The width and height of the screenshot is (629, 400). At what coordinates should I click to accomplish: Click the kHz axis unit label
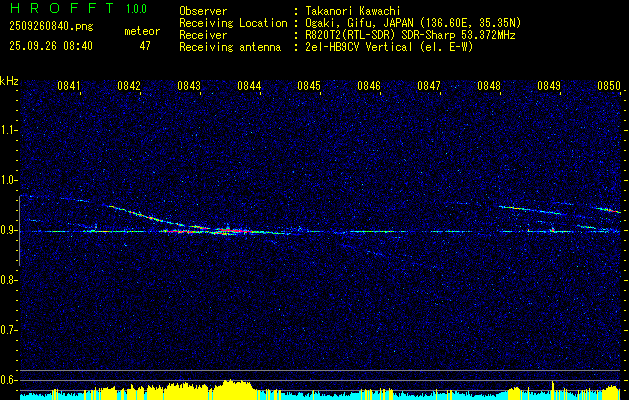pyautogui.click(x=9, y=81)
